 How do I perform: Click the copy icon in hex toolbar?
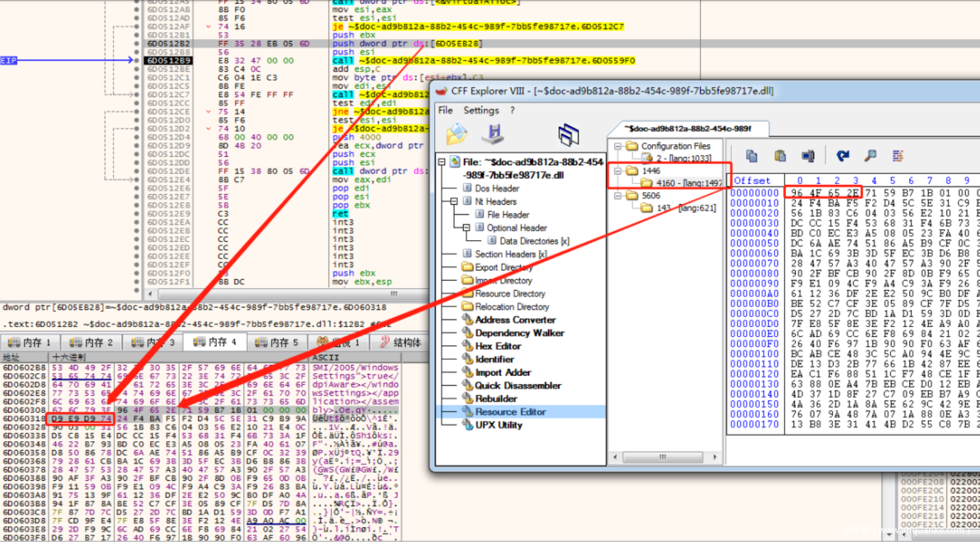point(751,156)
